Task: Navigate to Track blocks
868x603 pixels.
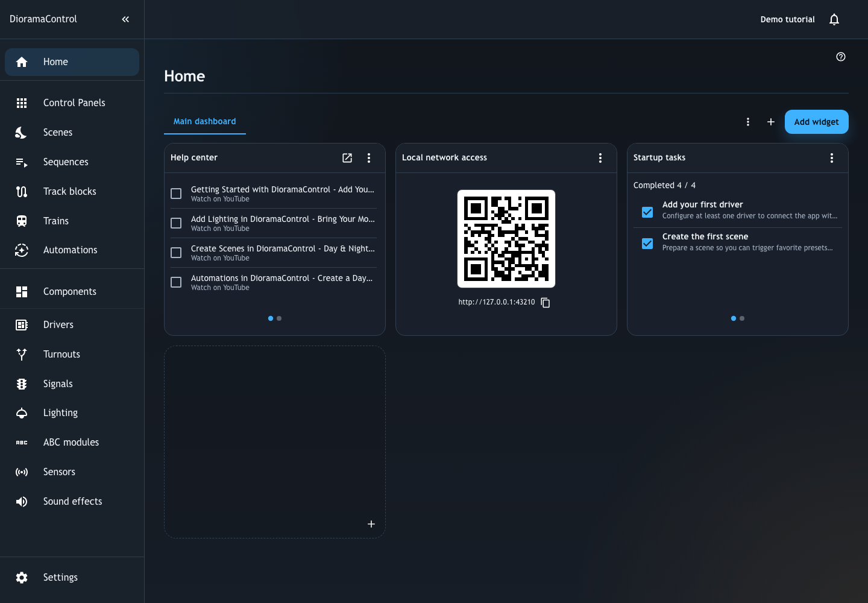Action: [x=72, y=192]
